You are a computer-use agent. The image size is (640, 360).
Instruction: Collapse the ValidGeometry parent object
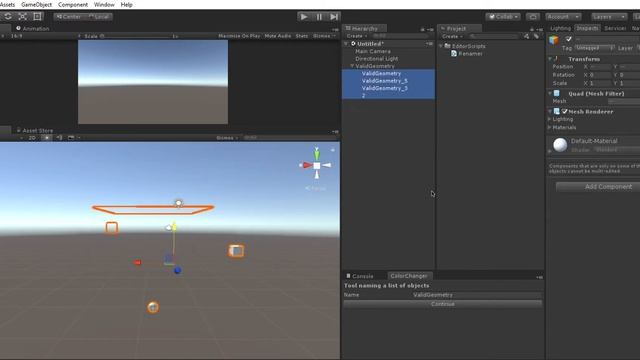pyautogui.click(x=352, y=66)
